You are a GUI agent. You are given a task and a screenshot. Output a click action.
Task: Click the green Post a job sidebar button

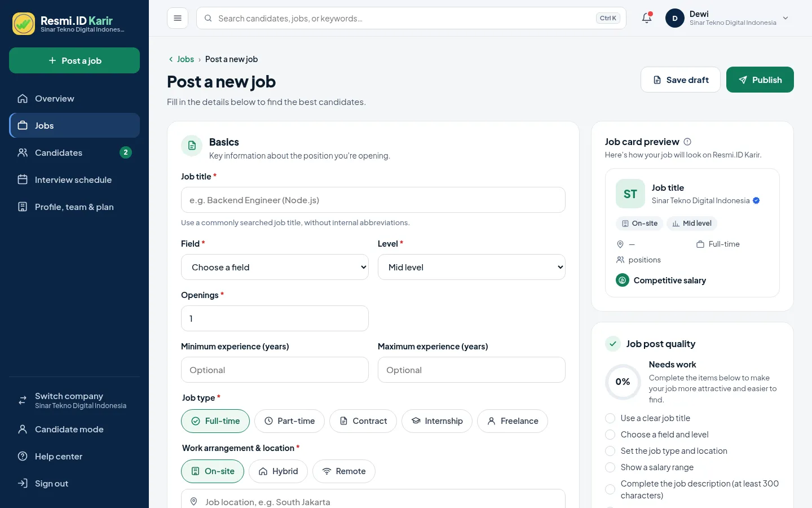point(74,60)
